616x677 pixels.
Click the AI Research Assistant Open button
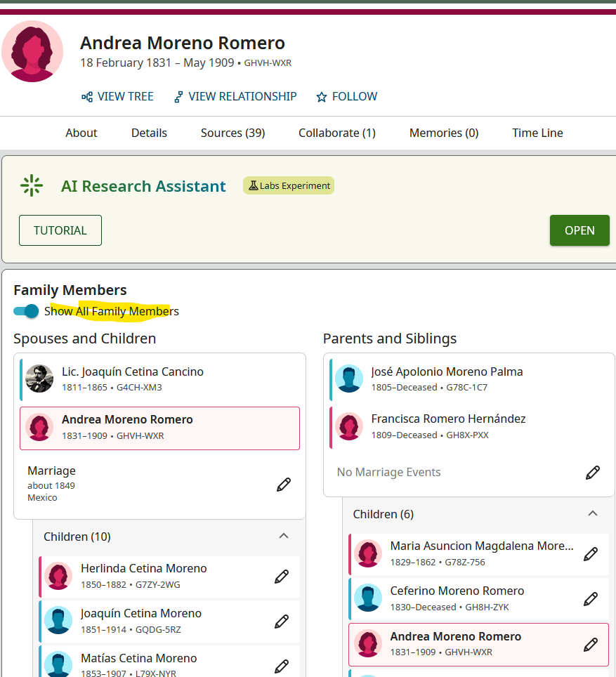[579, 230]
